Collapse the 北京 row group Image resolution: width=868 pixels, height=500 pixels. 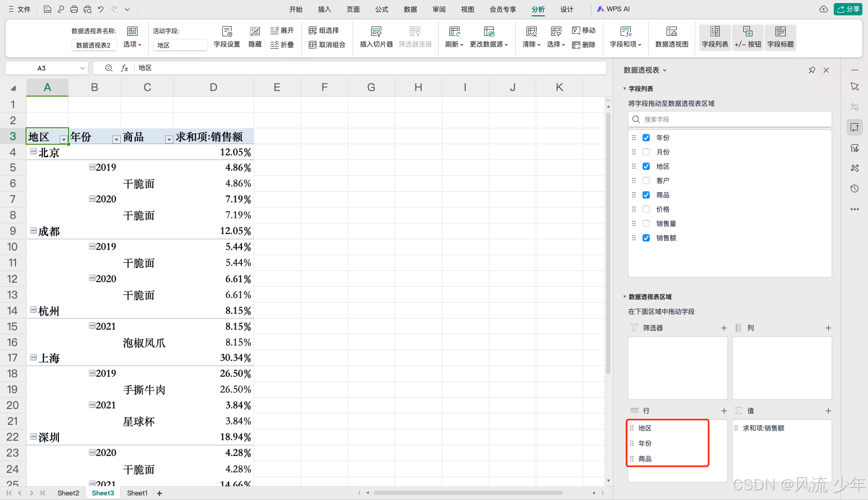tap(33, 151)
